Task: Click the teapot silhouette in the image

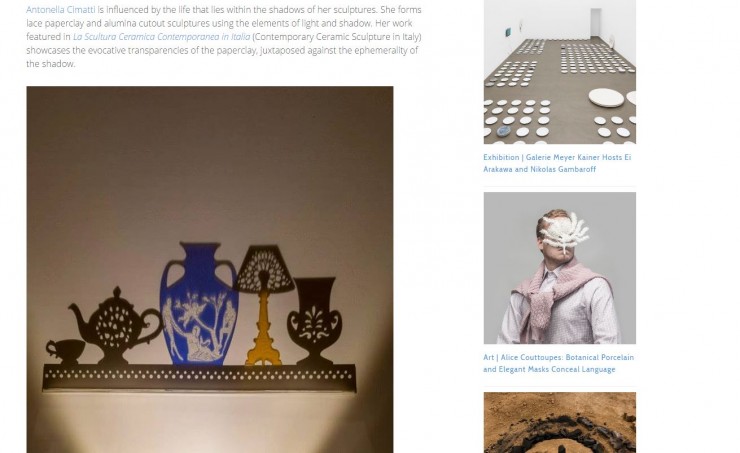Action: (116, 326)
